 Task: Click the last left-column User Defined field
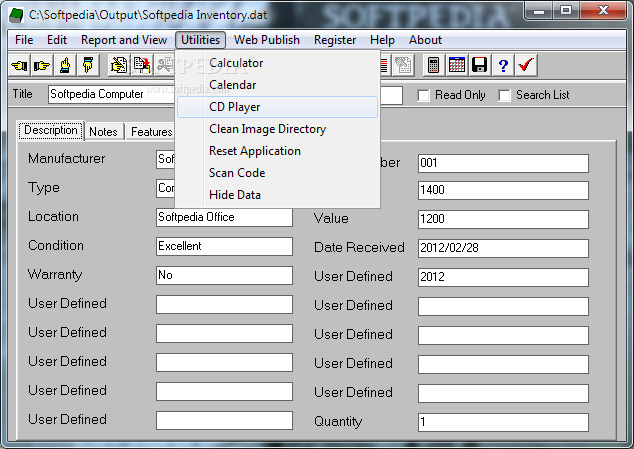click(x=224, y=420)
